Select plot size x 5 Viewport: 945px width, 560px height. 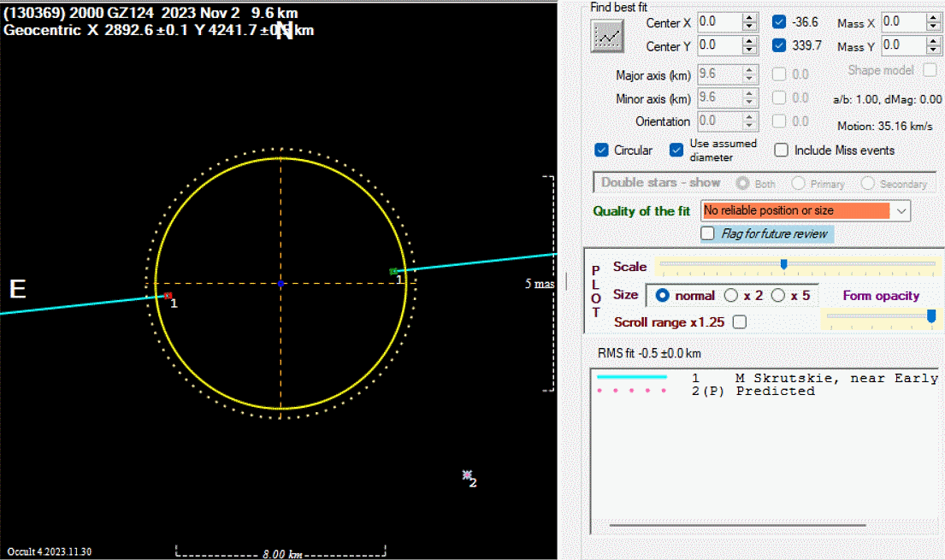(777, 296)
